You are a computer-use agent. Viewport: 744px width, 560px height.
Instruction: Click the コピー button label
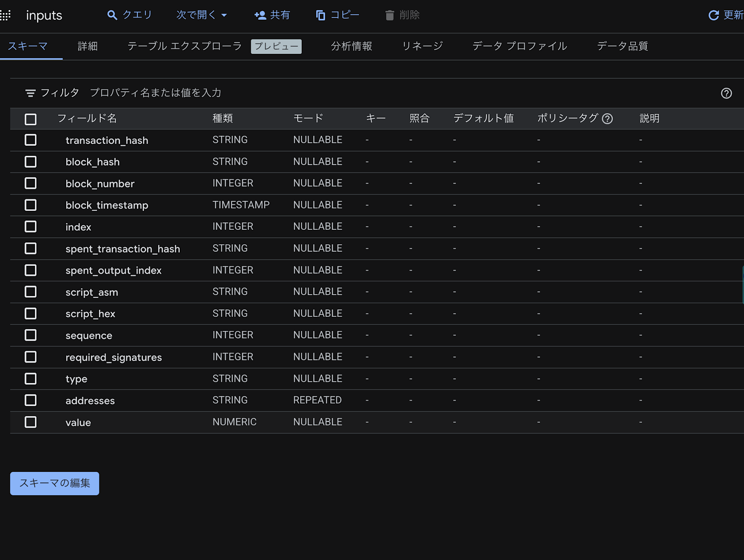[345, 15]
